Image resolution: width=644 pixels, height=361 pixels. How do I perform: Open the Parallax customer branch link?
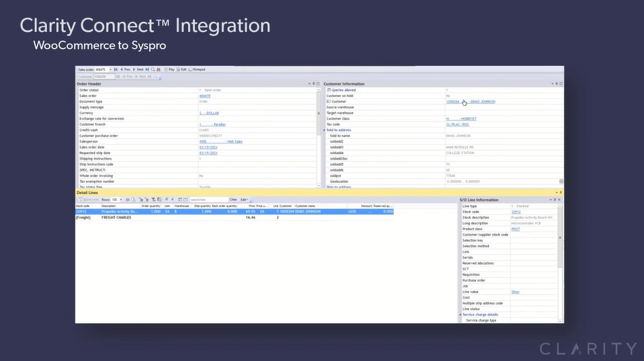point(213,124)
